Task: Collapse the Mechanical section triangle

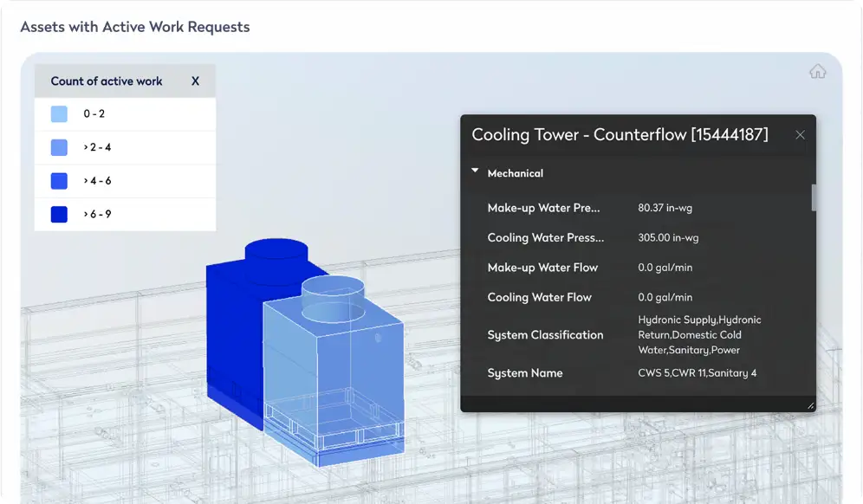Action: 475,171
